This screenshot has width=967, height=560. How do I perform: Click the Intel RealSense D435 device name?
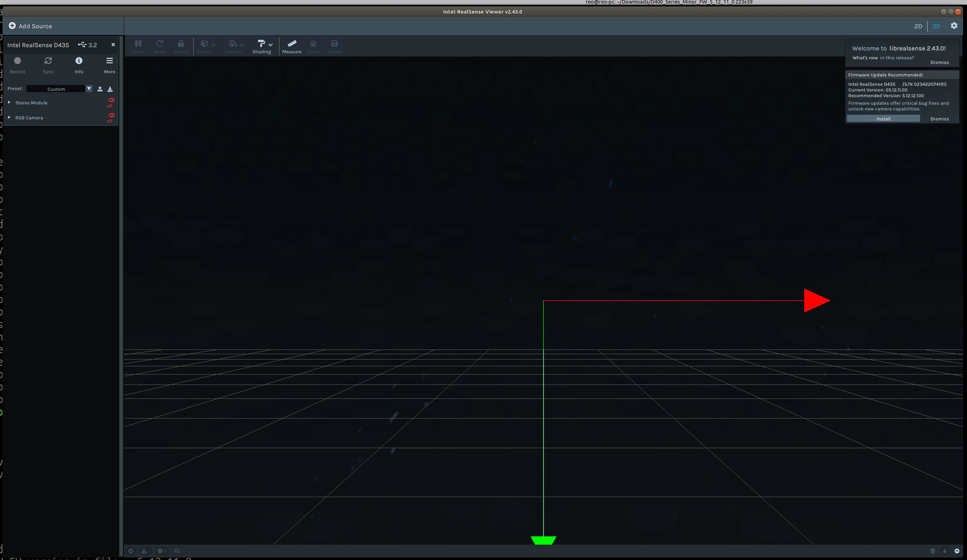pyautogui.click(x=38, y=45)
